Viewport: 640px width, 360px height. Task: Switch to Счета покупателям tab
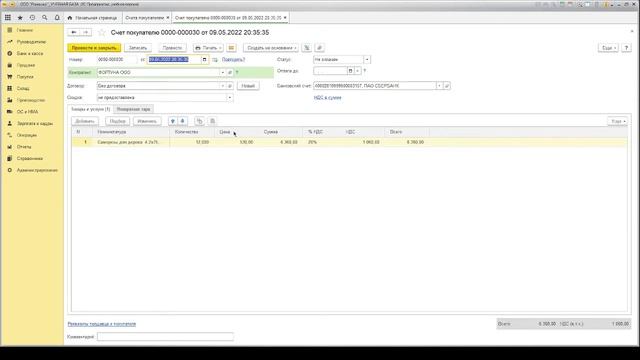(144, 18)
